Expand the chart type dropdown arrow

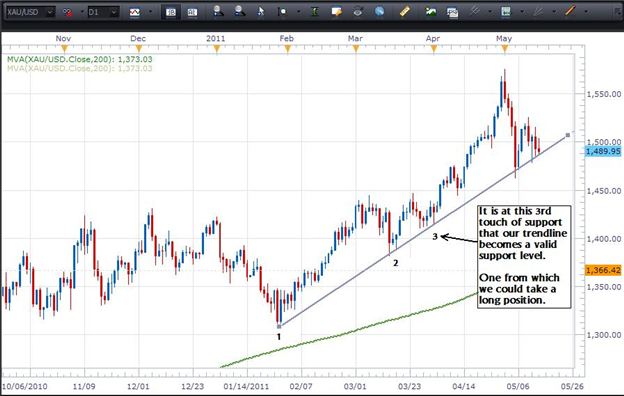point(150,12)
